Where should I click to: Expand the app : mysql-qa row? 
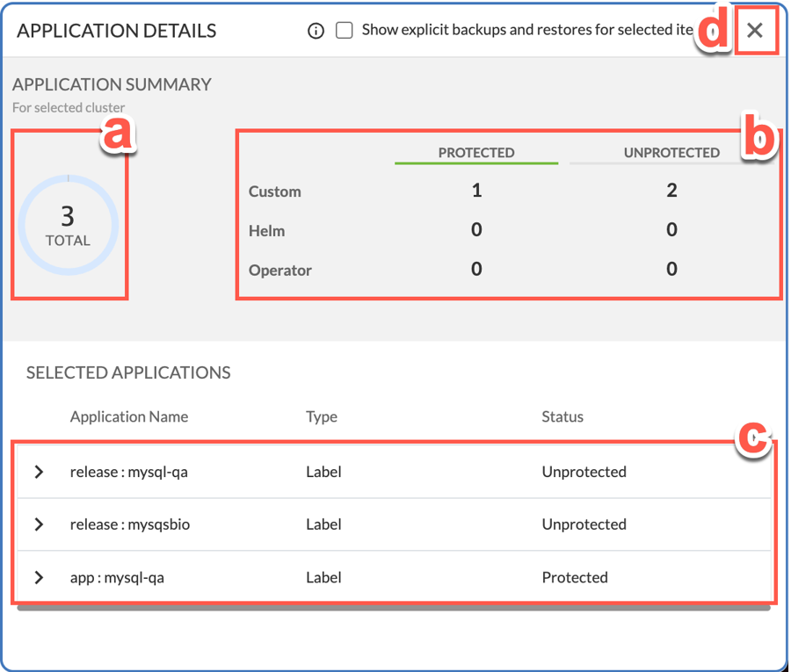pos(39,577)
